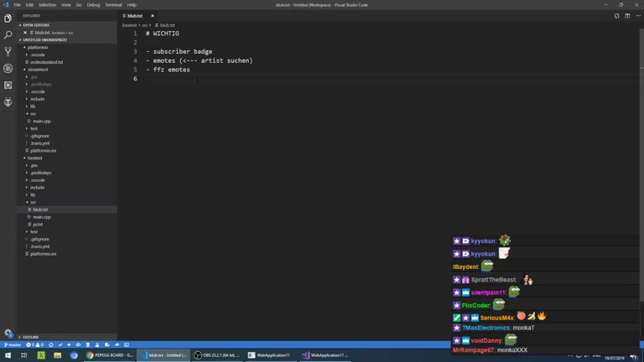Open the Extensions view in activity bar
The height and width of the screenshot is (362, 644).
tap(8, 85)
